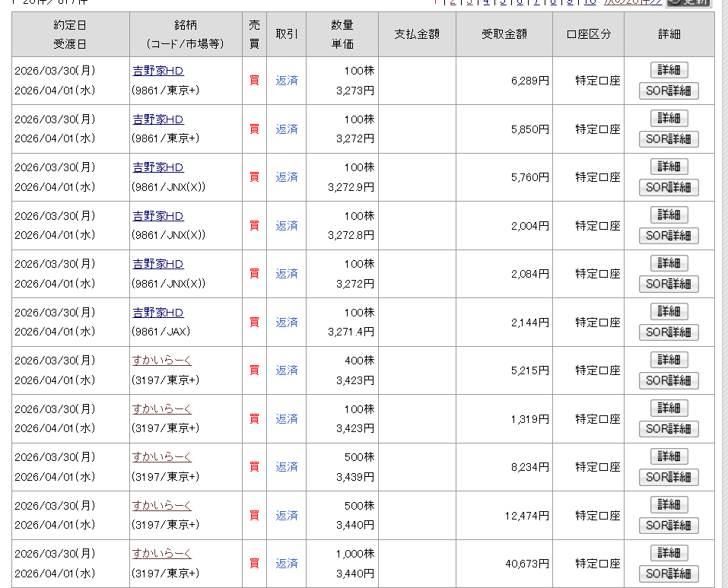Viewport: 728px width, 588px height.
Task: Click 詳細 button for the 2,144円 trade
Action: coord(669,311)
